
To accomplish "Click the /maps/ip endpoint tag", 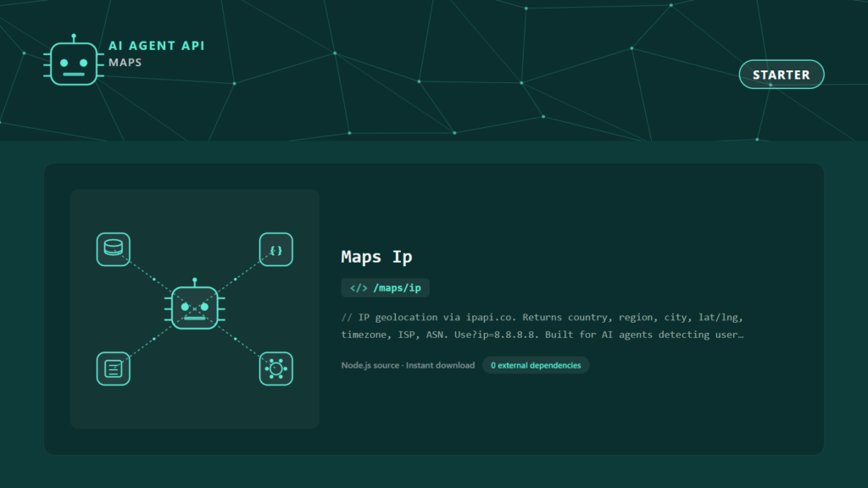I will [386, 288].
